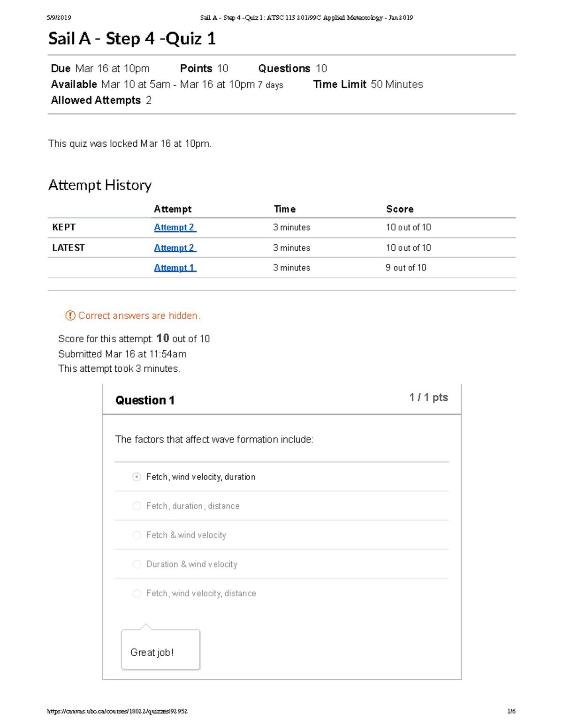The width and height of the screenshot is (563, 728).
Task: Select 'Fetch, wind velocity, distance' radio option
Action: click(x=137, y=593)
